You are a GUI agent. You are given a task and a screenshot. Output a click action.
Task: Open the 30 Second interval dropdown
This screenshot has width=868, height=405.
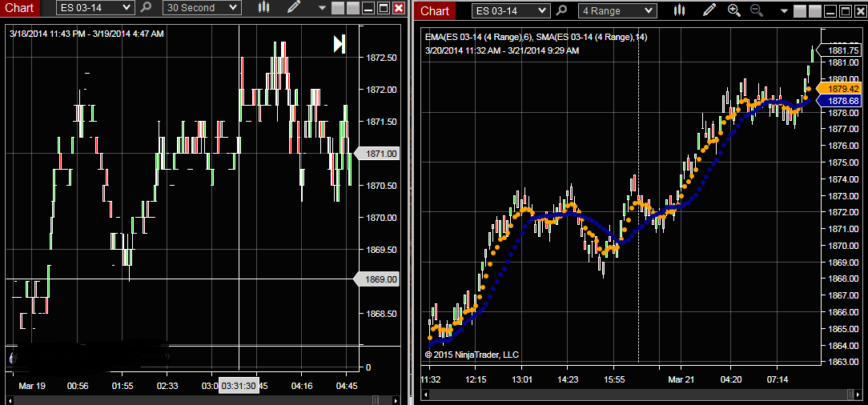(202, 8)
